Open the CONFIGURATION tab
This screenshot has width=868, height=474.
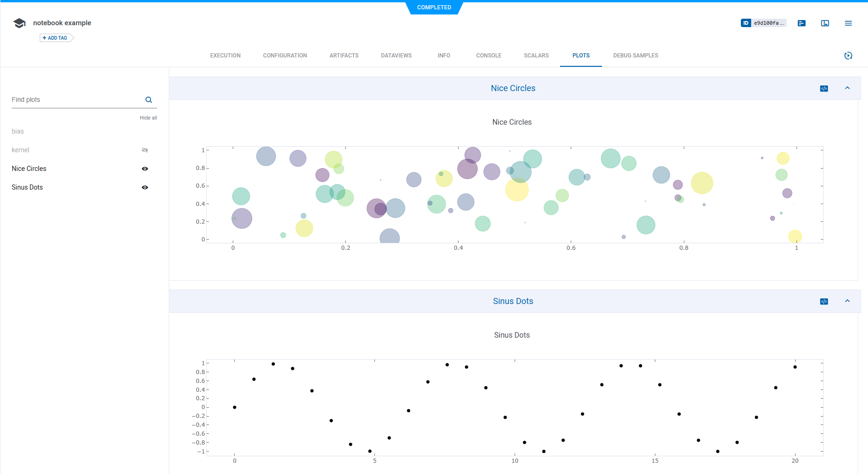click(285, 56)
